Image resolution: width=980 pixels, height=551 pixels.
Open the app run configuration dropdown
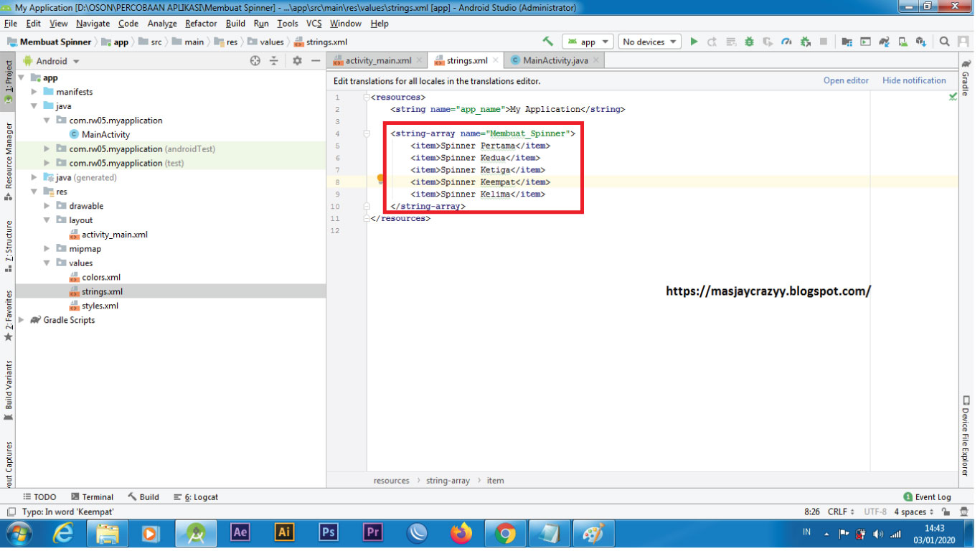[x=588, y=41]
